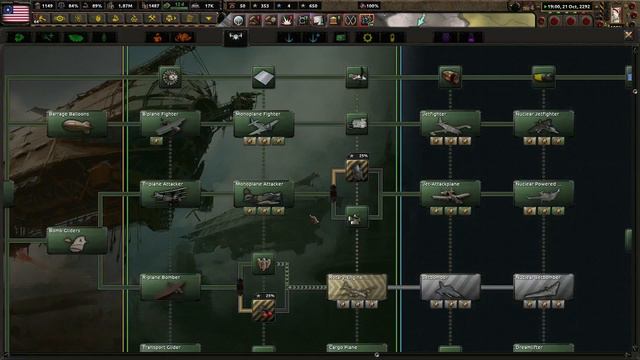Open the crossed hammers production menu

(x=152, y=19)
